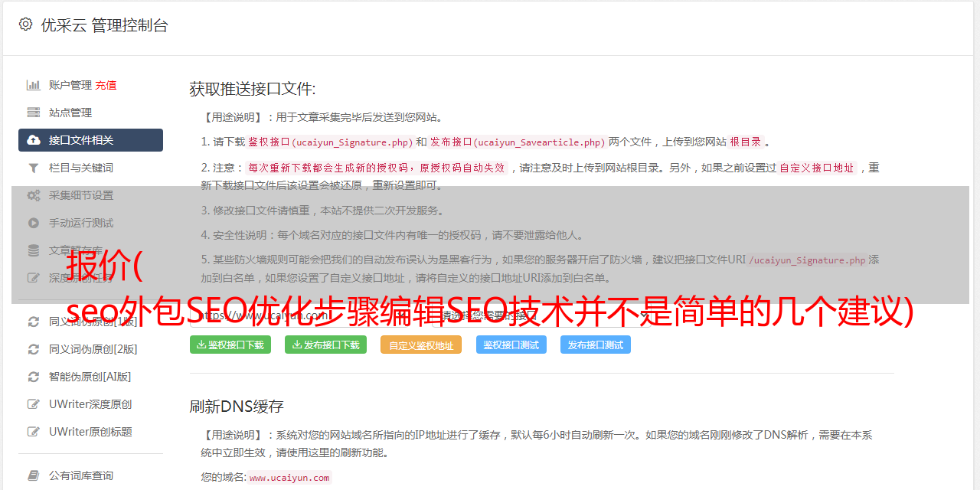980x490 pixels.
Task: Click the refresh icon for 同义词伪原创[2版]
Action: click(x=34, y=349)
